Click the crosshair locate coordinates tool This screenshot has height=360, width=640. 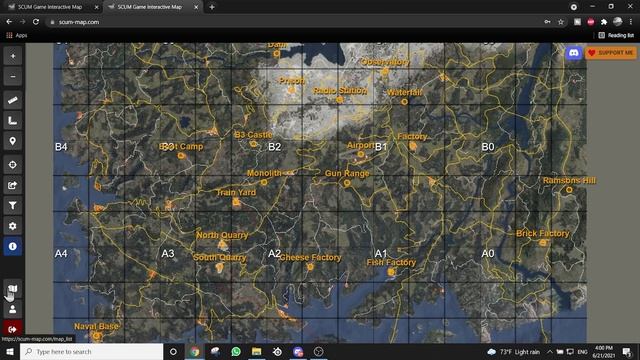(13, 164)
